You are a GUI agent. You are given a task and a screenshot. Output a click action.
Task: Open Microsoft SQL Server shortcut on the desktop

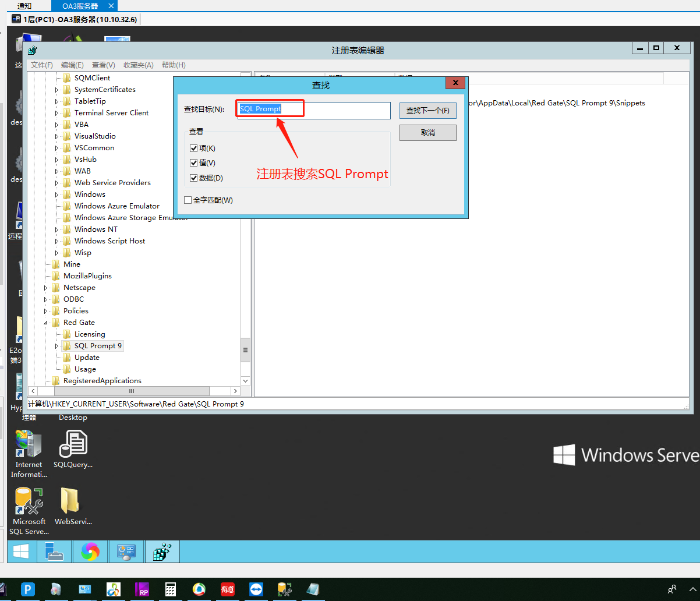coord(29,511)
